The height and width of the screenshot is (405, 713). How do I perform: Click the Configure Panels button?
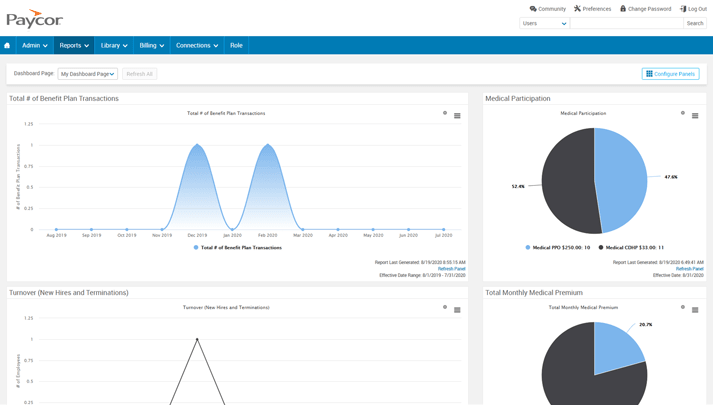point(670,74)
